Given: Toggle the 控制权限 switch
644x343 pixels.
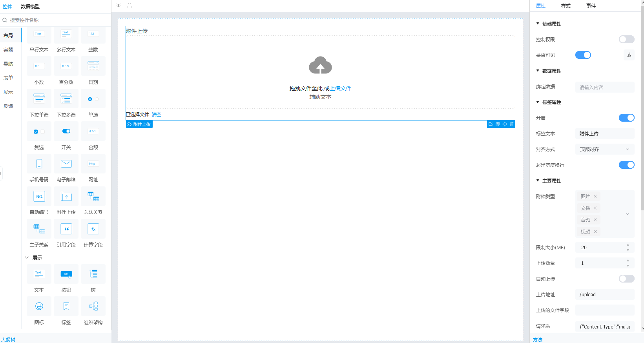Looking at the screenshot, I should pyautogui.click(x=626, y=39).
